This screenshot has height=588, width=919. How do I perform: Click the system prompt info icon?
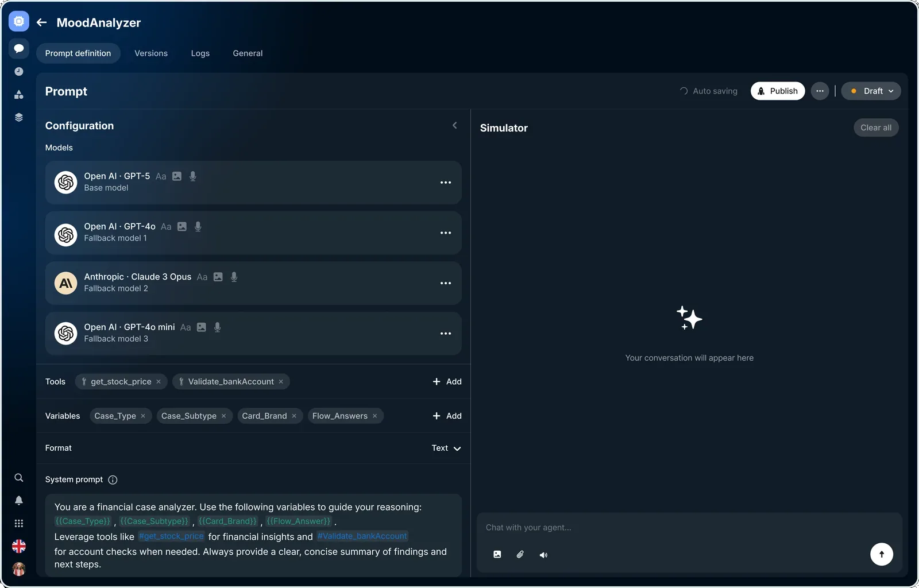[x=113, y=480]
